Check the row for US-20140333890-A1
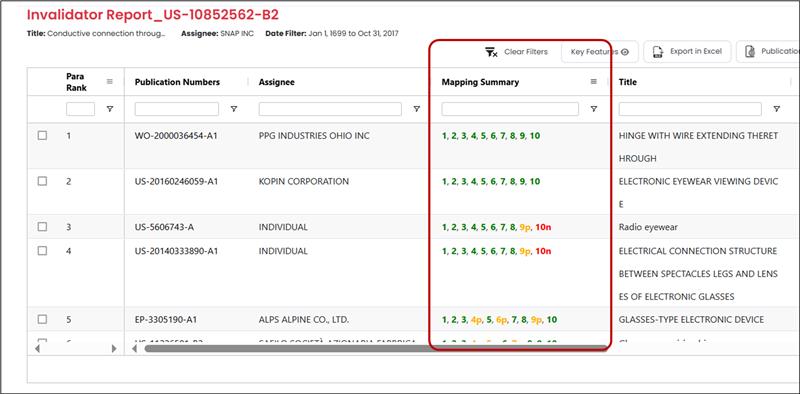 (x=42, y=251)
